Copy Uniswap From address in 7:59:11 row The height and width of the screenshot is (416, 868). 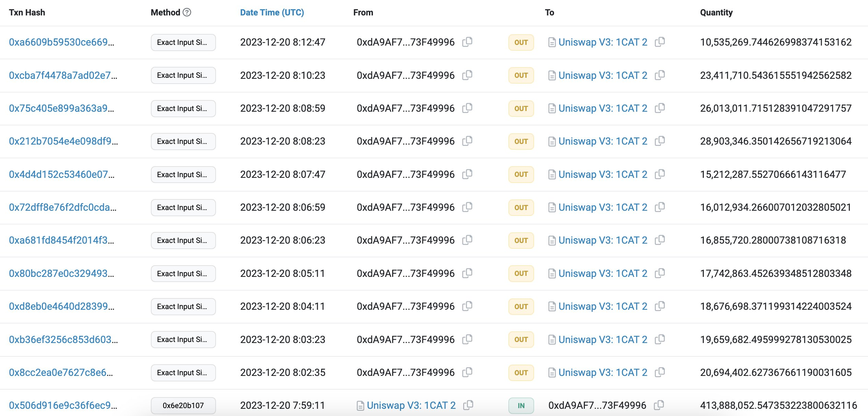(x=468, y=405)
